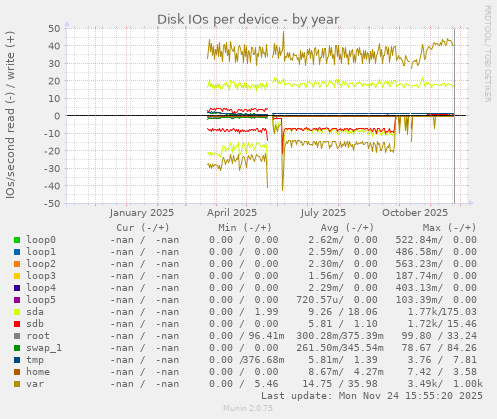Click the loop3 yellow legend swatch

point(17,276)
